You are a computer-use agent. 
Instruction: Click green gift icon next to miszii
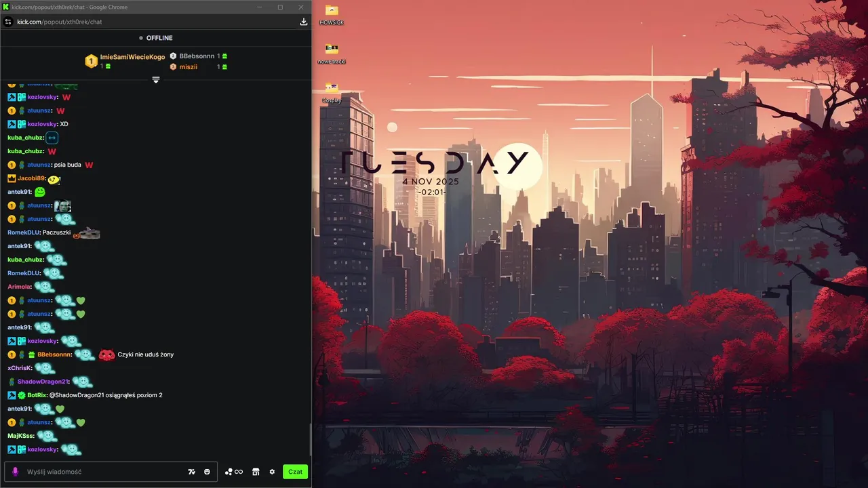(x=224, y=67)
